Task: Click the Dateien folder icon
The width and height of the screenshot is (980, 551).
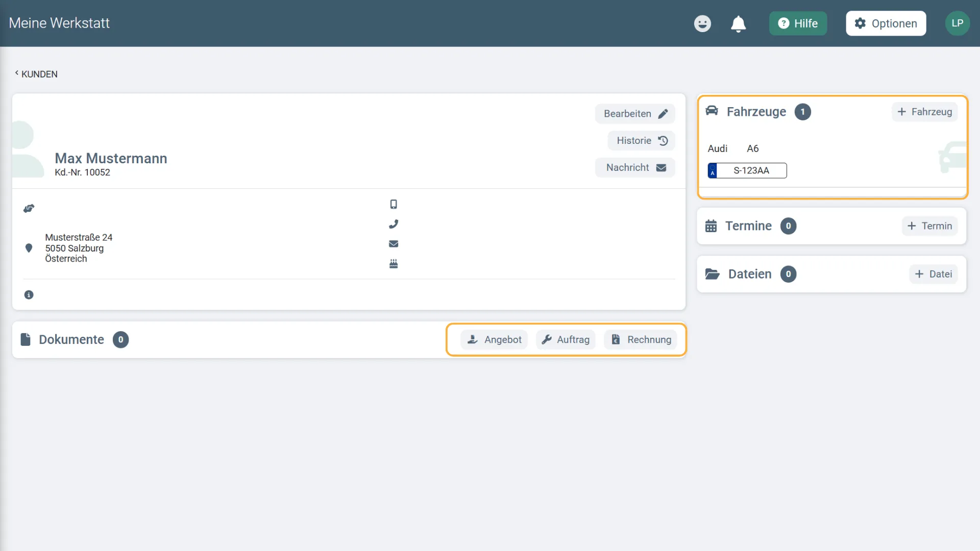Action: [712, 274]
